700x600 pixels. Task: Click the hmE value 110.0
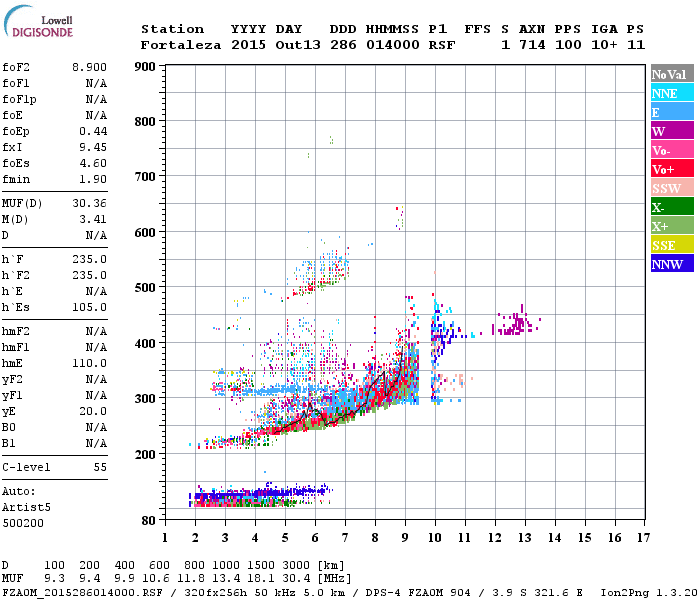tap(89, 363)
